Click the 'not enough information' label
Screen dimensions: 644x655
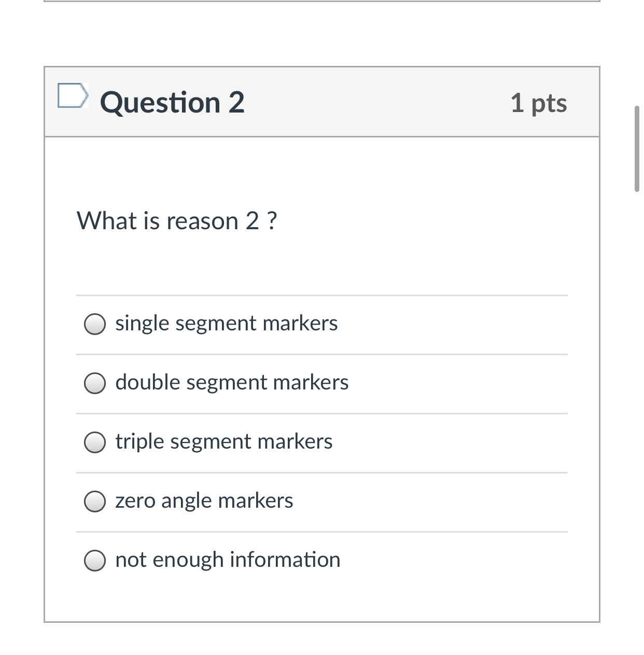pyautogui.click(x=228, y=560)
